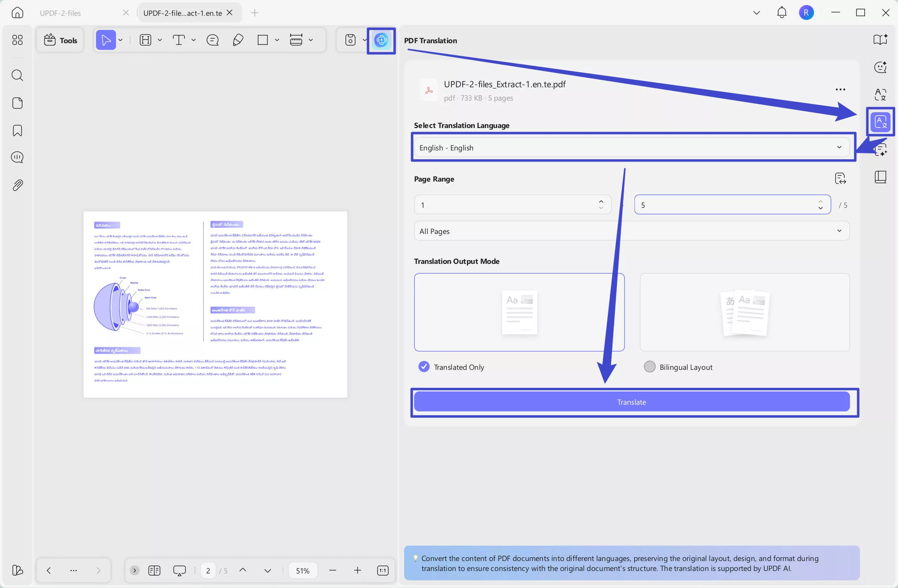
Task: Open the text tool dropdown arrow
Action: click(194, 40)
